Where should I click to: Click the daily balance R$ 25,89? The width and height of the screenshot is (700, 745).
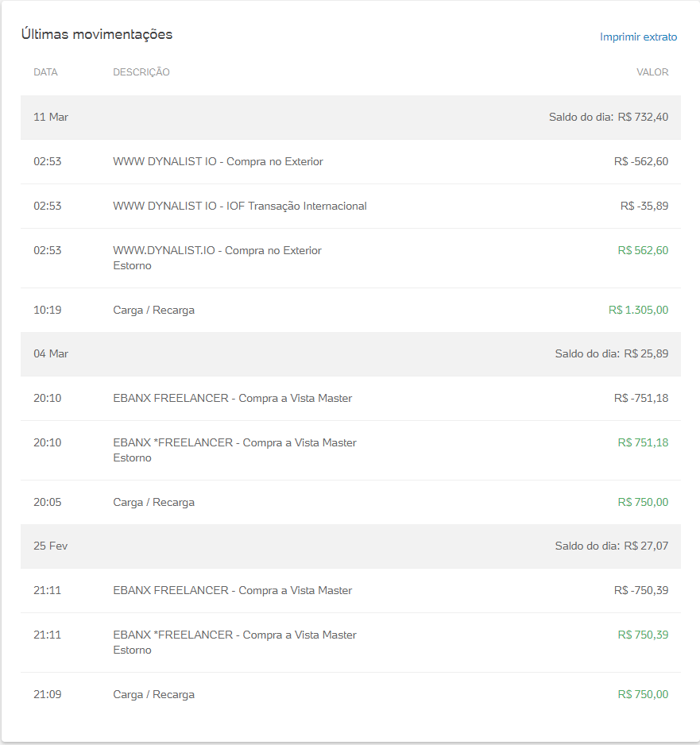pyautogui.click(x=612, y=354)
